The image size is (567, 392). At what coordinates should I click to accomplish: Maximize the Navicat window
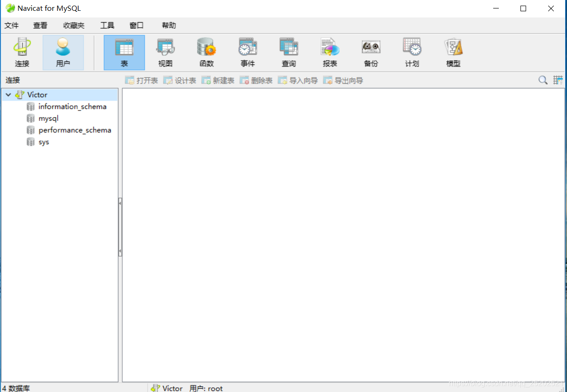coord(523,8)
